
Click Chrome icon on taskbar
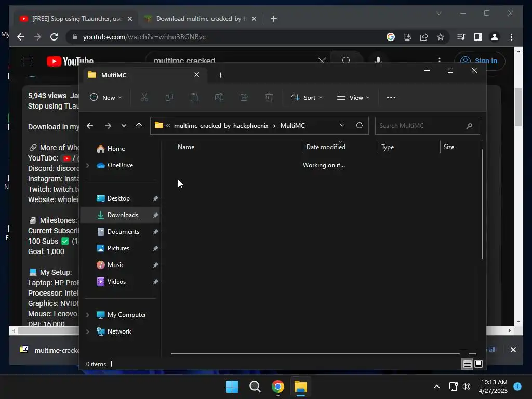277,387
